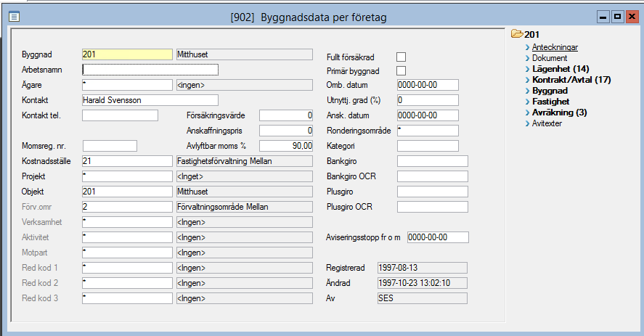Image resolution: width=644 pixels, height=336 pixels.
Task: Click the Kategori field
Action: pos(428,146)
